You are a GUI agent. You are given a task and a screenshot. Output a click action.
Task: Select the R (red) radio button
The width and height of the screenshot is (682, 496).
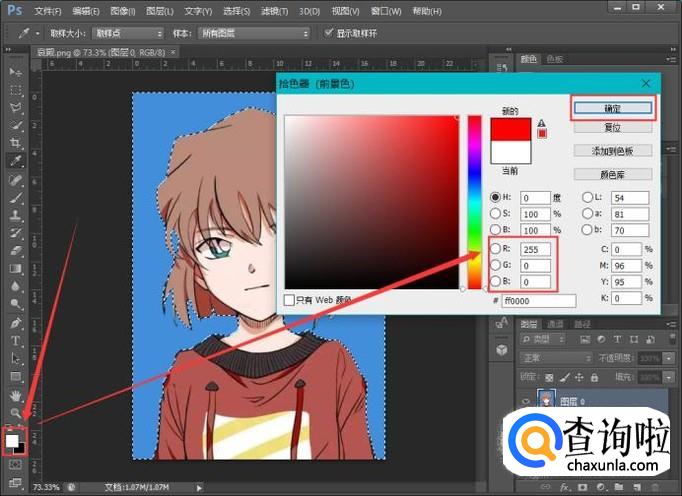496,247
